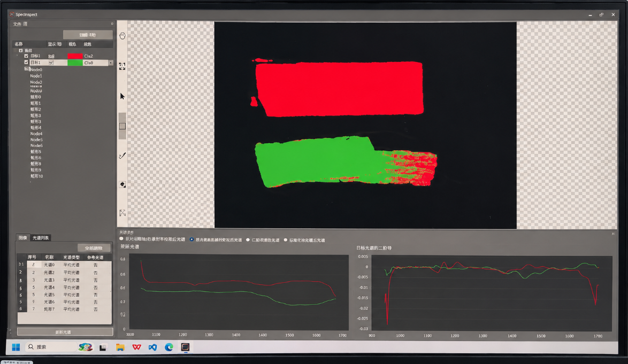Open Visual Studio Code from taskbar

152,347
